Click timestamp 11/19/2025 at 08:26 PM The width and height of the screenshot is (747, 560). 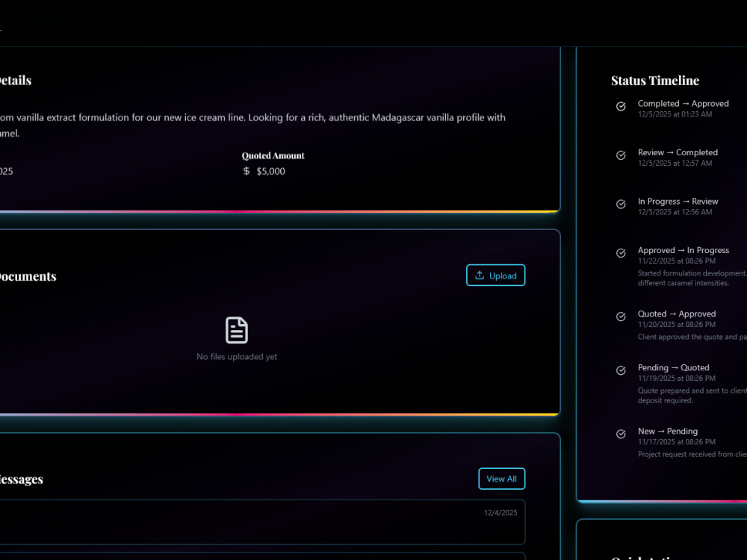677,379
